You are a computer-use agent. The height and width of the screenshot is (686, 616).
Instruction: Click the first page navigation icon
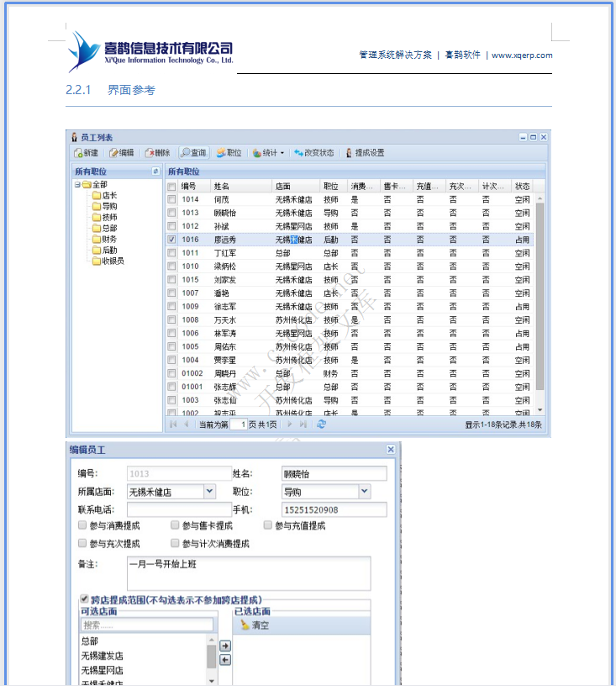[173, 425]
